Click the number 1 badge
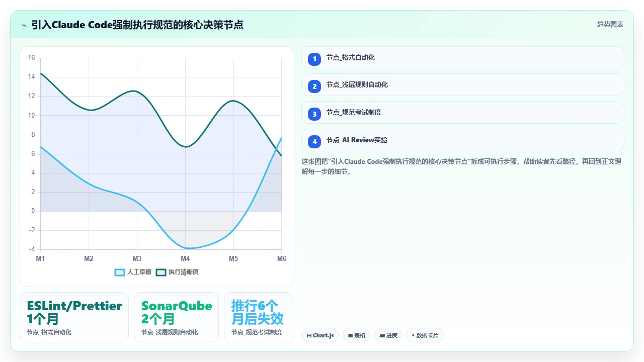 314,59
